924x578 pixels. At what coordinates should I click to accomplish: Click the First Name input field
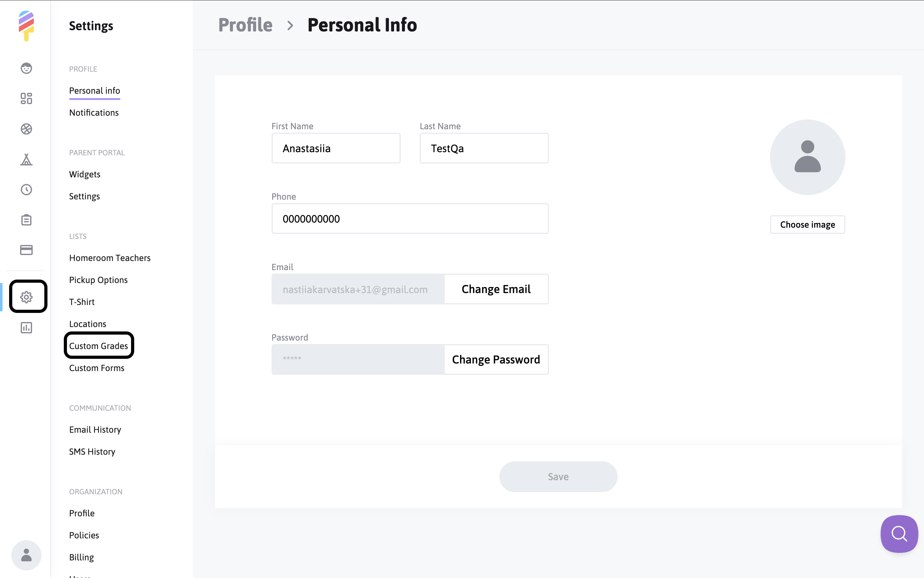[x=336, y=148]
